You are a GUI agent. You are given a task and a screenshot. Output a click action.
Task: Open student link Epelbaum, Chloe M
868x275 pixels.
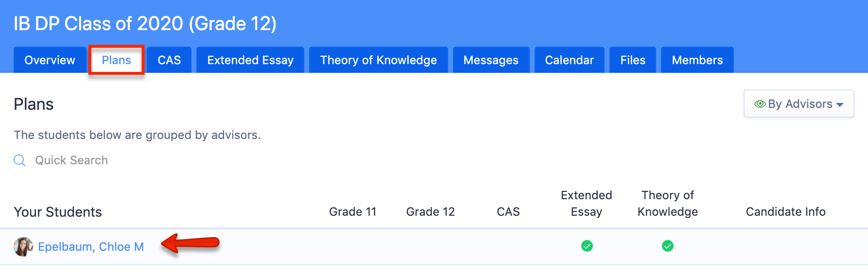click(91, 247)
